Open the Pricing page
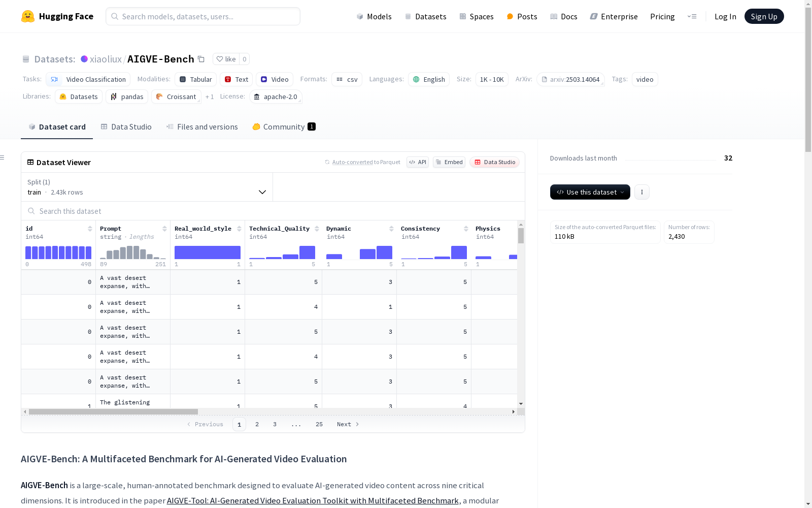The width and height of the screenshot is (812, 508). click(662, 16)
